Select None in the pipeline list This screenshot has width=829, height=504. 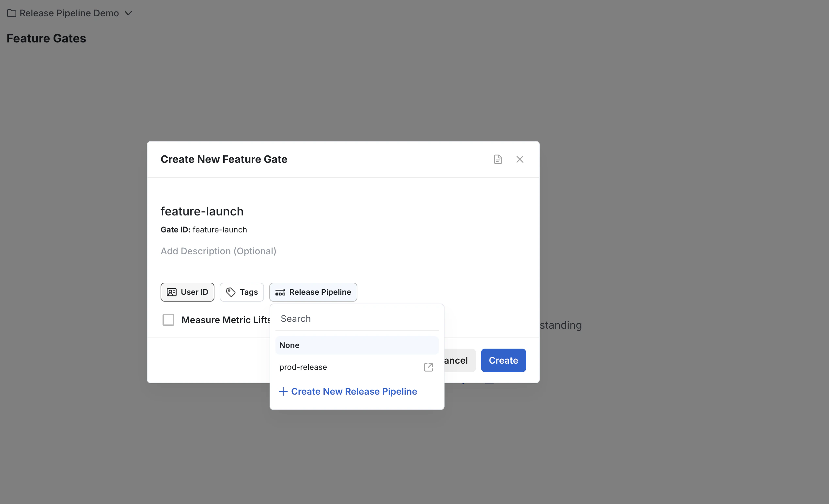point(356,345)
